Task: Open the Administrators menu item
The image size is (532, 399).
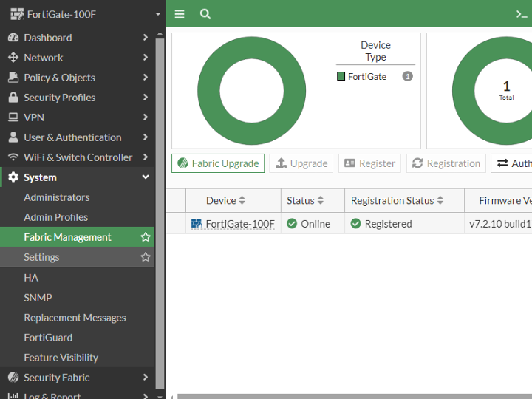Action: tap(57, 197)
